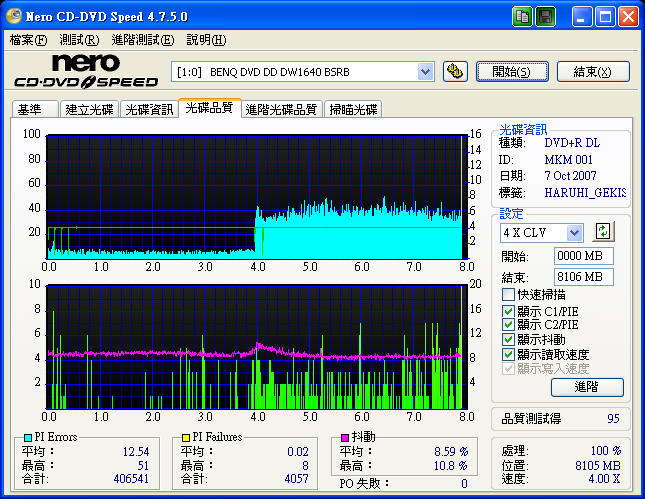Uncheck 顯示 C2/PIE checkbox
645x499 pixels.
508,325
